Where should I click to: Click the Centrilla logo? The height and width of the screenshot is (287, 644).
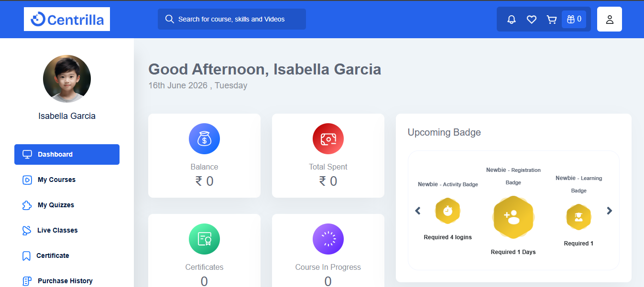coord(67,19)
